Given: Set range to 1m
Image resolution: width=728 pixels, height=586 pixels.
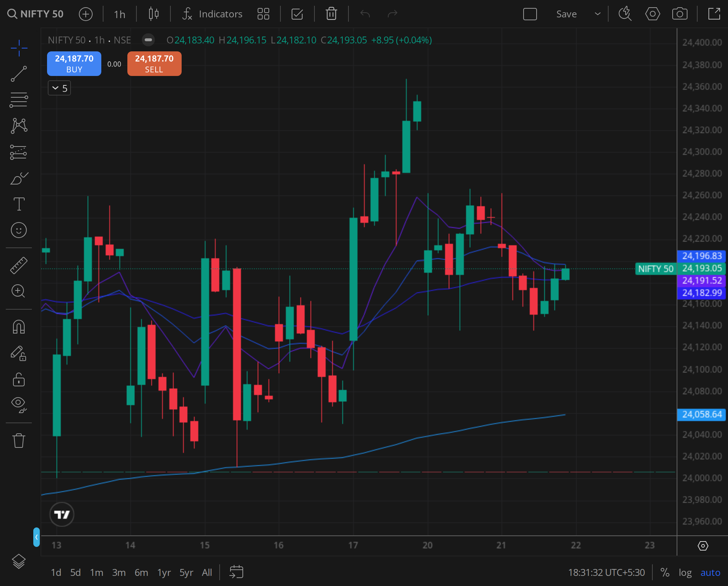Looking at the screenshot, I should pyautogui.click(x=97, y=573).
